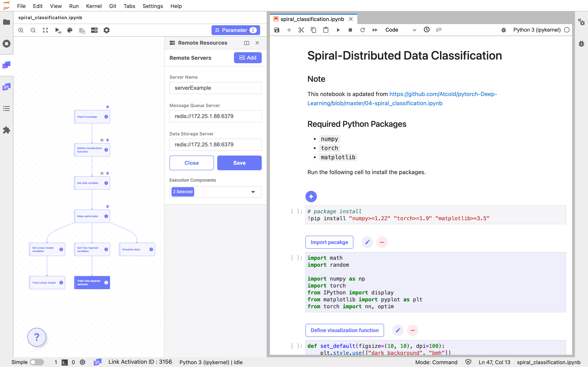The height and width of the screenshot is (367, 588).
Task: Click the Run All pipeline icon
Action: click(x=58, y=30)
